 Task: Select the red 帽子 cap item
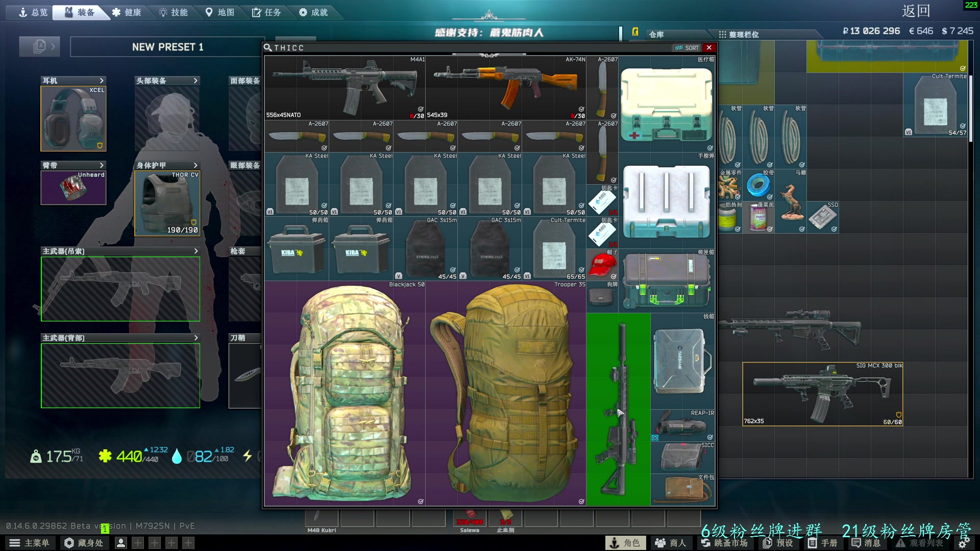pyautogui.click(x=602, y=264)
